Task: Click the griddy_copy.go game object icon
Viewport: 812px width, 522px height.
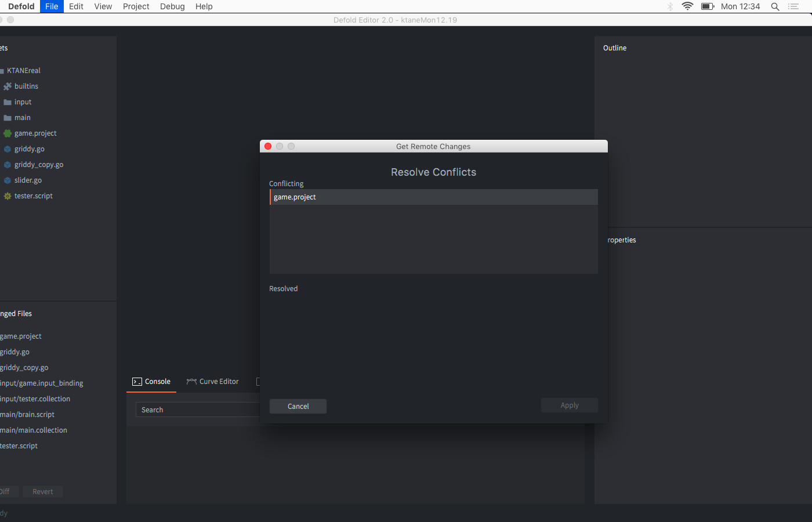Action: coord(8,165)
